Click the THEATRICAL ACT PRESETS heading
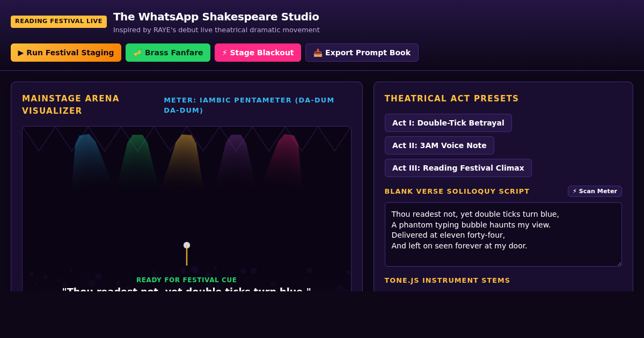Viewport: 644px width, 338px height. [x=452, y=99]
